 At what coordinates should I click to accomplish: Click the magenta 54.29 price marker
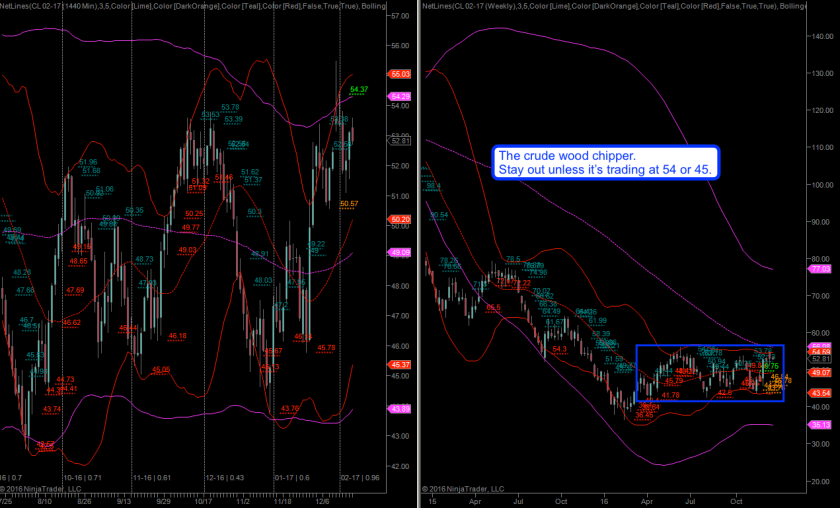tap(401, 97)
